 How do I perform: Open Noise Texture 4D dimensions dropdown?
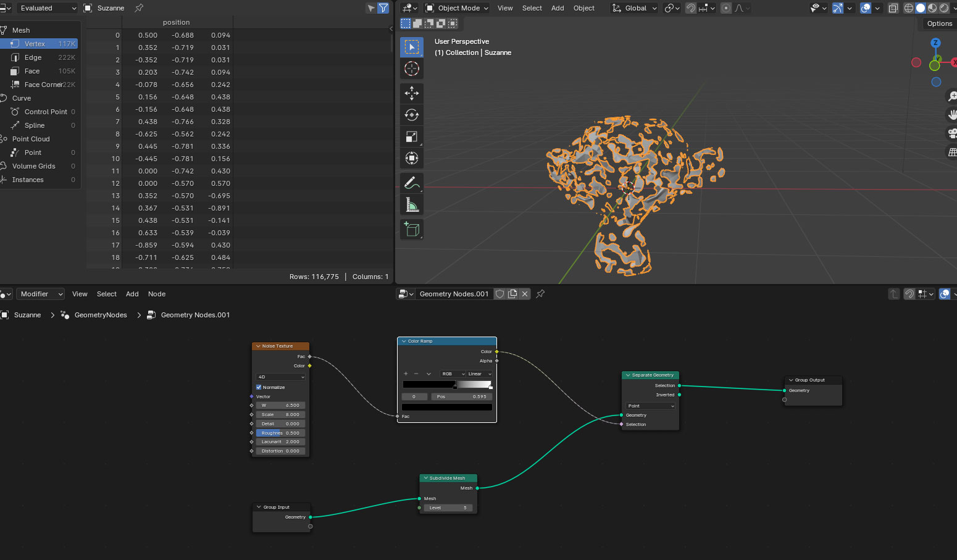pyautogui.click(x=281, y=377)
